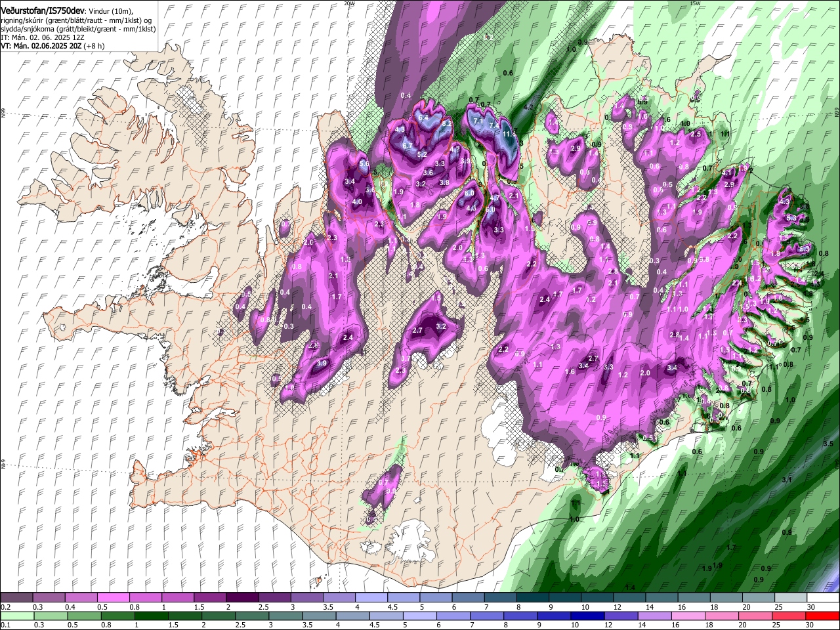The image size is (840, 630).
Task: Pick the dark teal 8–9 snow swatch
Action: click(x=533, y=598)
